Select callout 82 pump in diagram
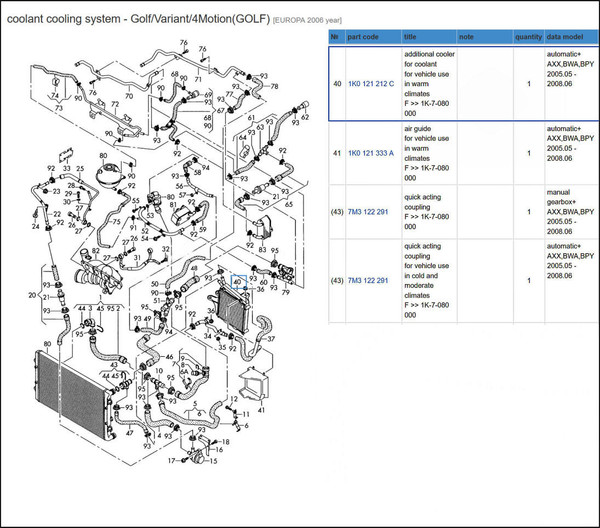This screenshot has height=528, width=600. click(x=96, y=251)
